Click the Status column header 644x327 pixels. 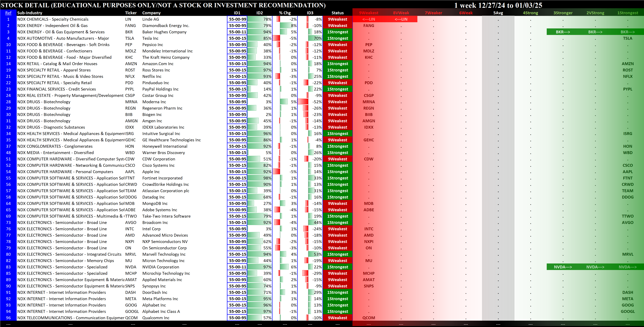[338, 13]
